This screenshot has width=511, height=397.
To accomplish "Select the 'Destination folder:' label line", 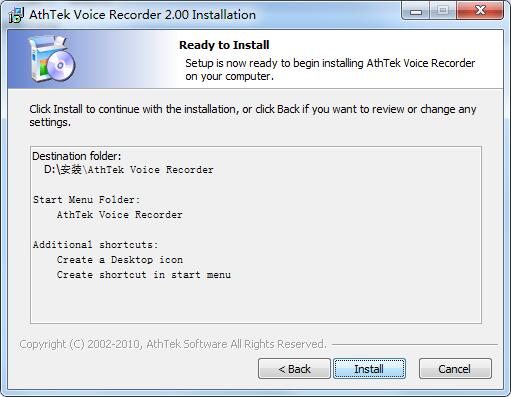I will 77,156.
